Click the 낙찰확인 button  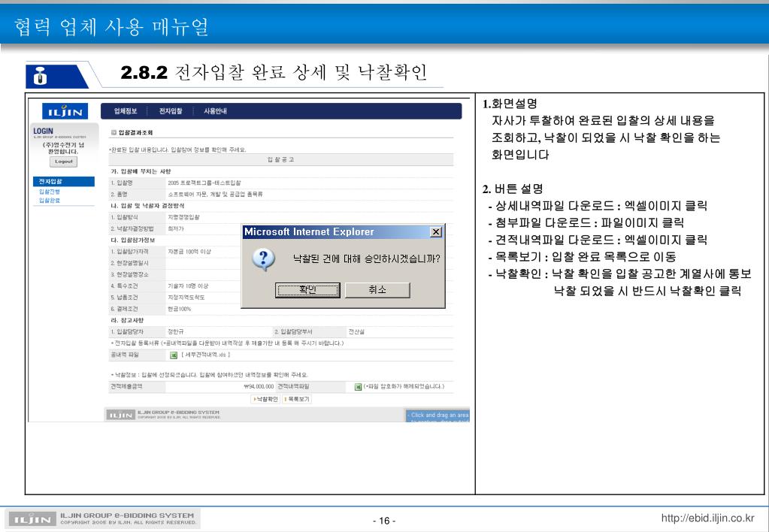click(265, 399)
